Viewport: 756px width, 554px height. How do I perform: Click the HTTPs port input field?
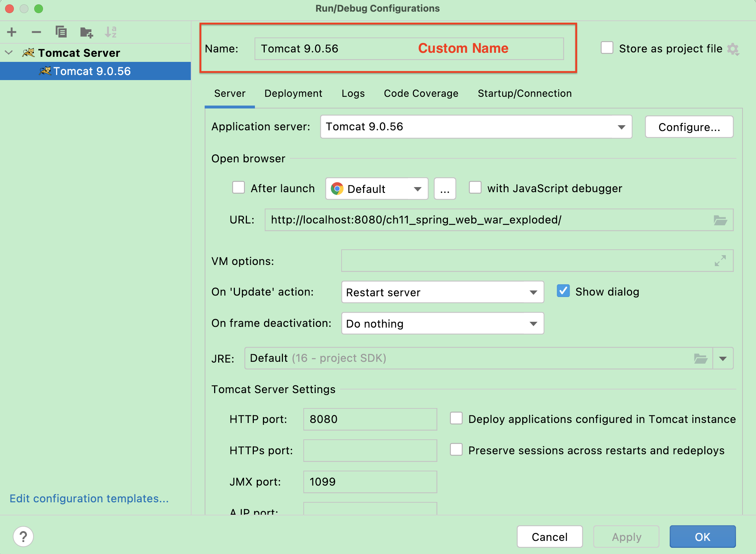(370, 451)
